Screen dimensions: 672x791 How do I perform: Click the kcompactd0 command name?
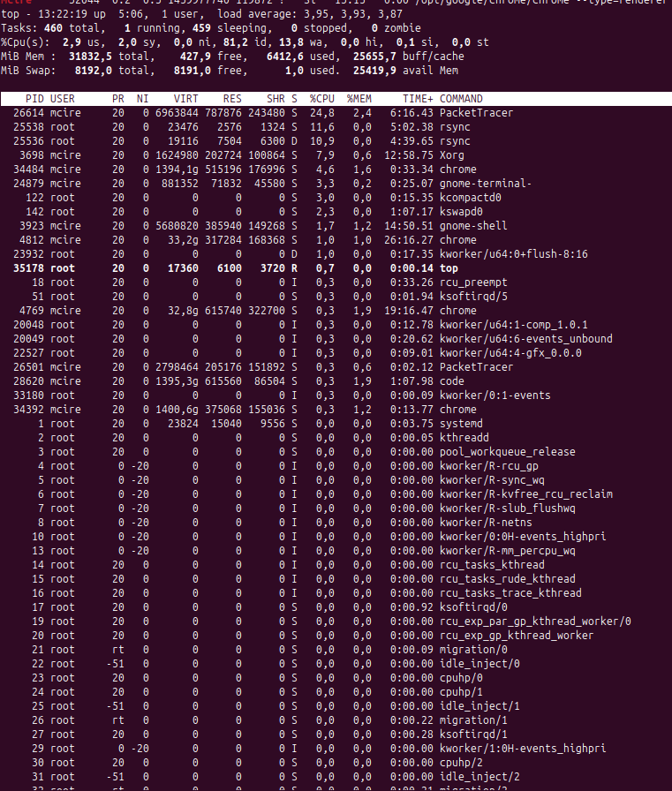tap(470, 198)
